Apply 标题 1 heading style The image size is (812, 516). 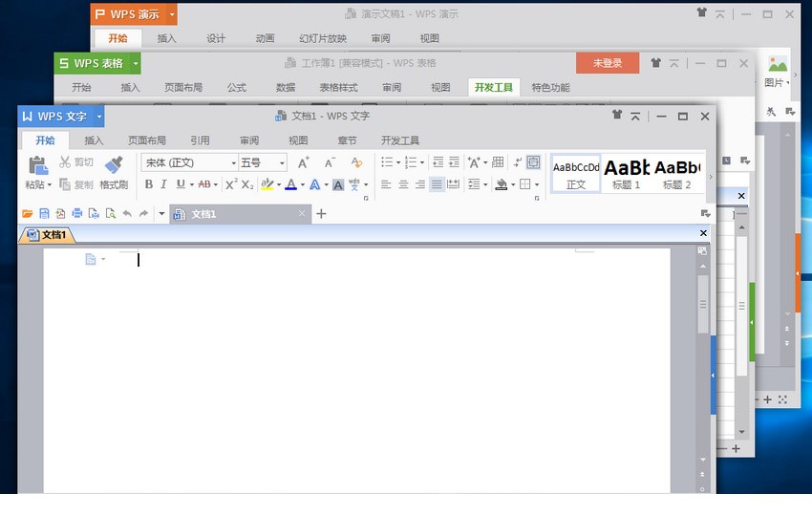[x=626, y=174]
